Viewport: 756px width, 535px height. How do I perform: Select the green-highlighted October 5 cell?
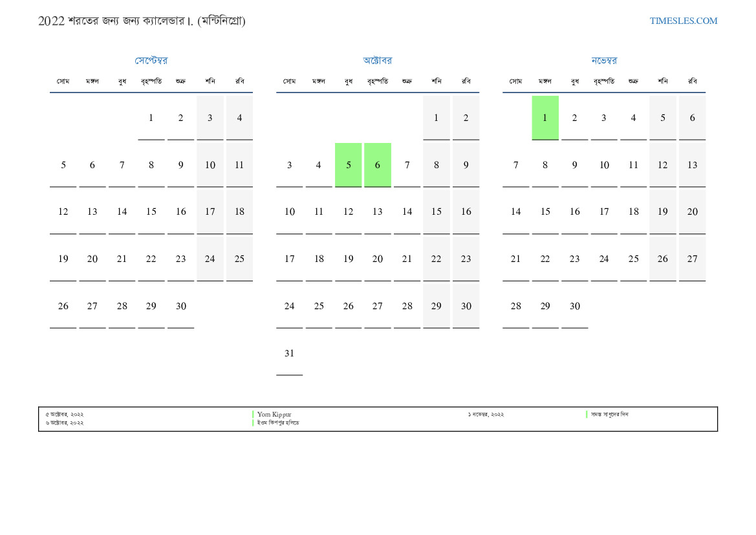pyautogui.click(x=348, y=165)
